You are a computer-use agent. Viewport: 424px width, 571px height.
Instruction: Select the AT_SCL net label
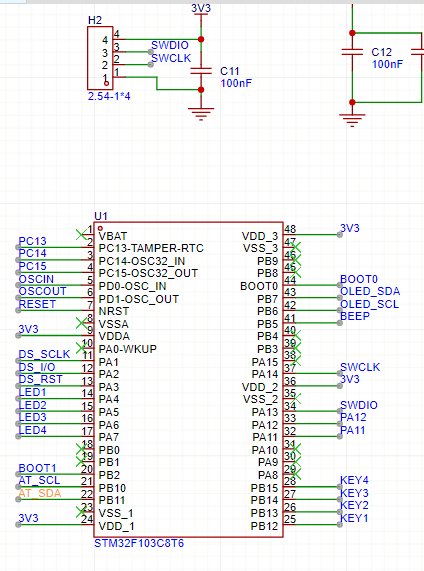tap(39, 481)
